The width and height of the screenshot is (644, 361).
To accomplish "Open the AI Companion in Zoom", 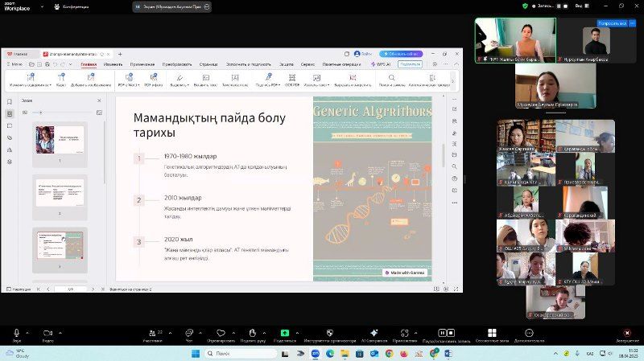I will (x=374, y=332).
